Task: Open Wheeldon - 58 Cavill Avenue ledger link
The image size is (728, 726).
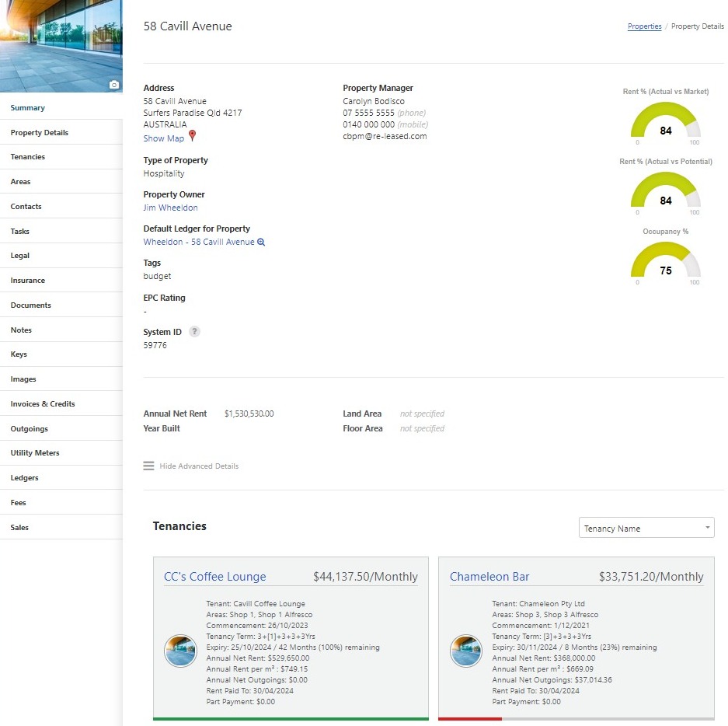Action: tap(199, 242)
